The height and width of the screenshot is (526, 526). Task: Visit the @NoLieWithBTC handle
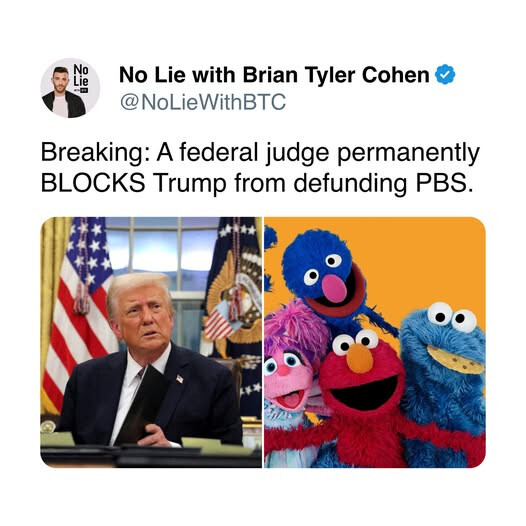(x=203, y=102)
